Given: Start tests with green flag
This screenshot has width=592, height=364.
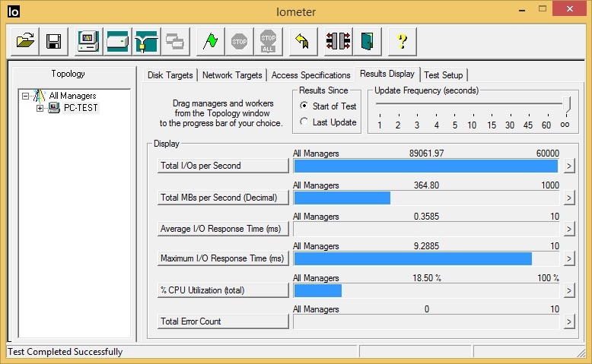Looking at the screenshot, I should [210, 42].
